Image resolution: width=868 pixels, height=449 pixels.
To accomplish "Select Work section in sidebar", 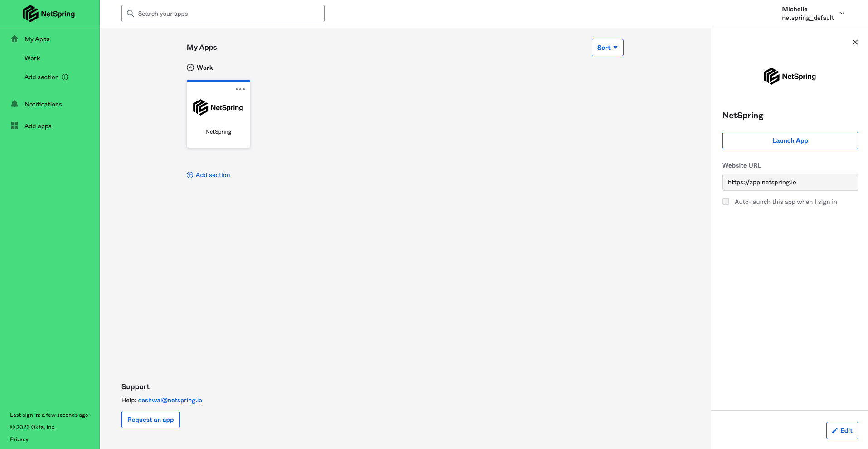I will coord(32,58).
